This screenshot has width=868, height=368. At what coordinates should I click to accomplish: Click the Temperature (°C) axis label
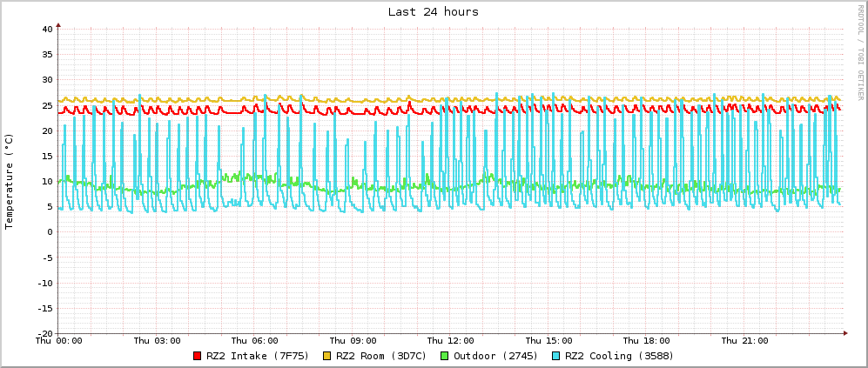pyautogui.click(x=10, y=181)
